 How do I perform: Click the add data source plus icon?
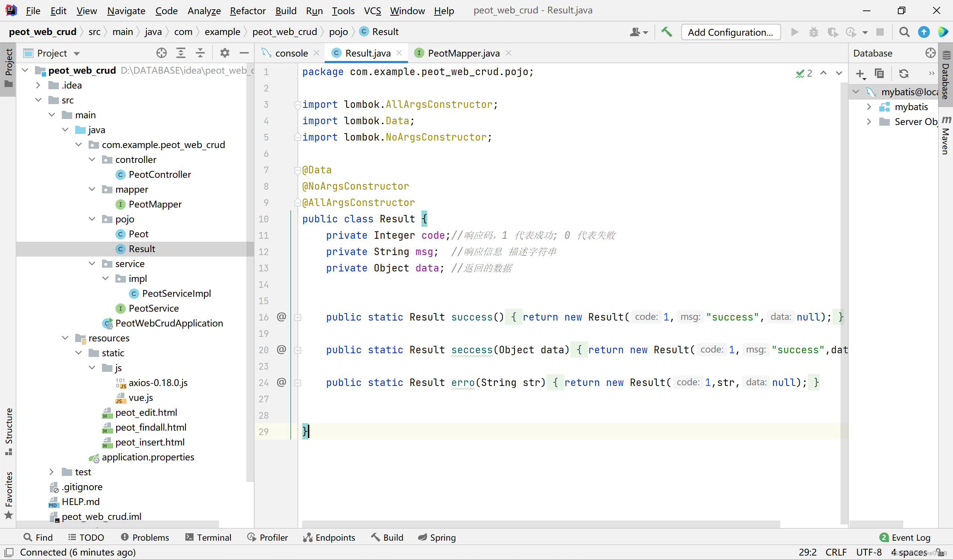click(x=860, y=73)
